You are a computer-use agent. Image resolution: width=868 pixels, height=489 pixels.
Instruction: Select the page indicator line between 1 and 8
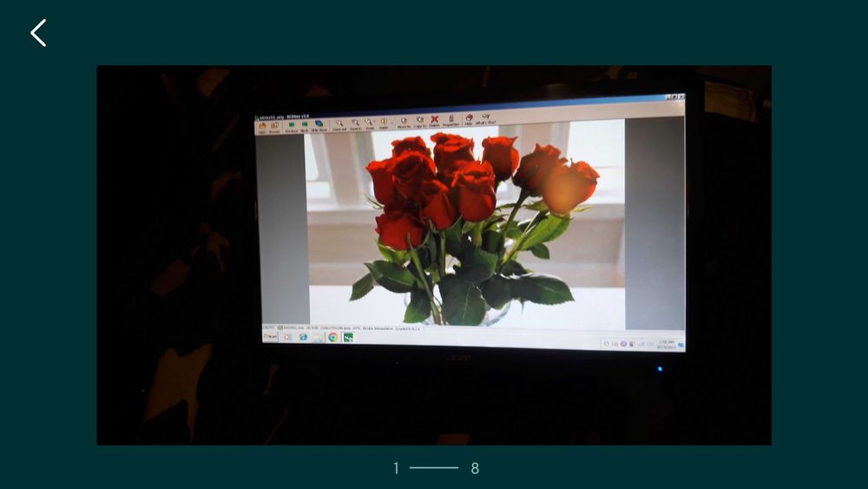(x=433, y=468)
